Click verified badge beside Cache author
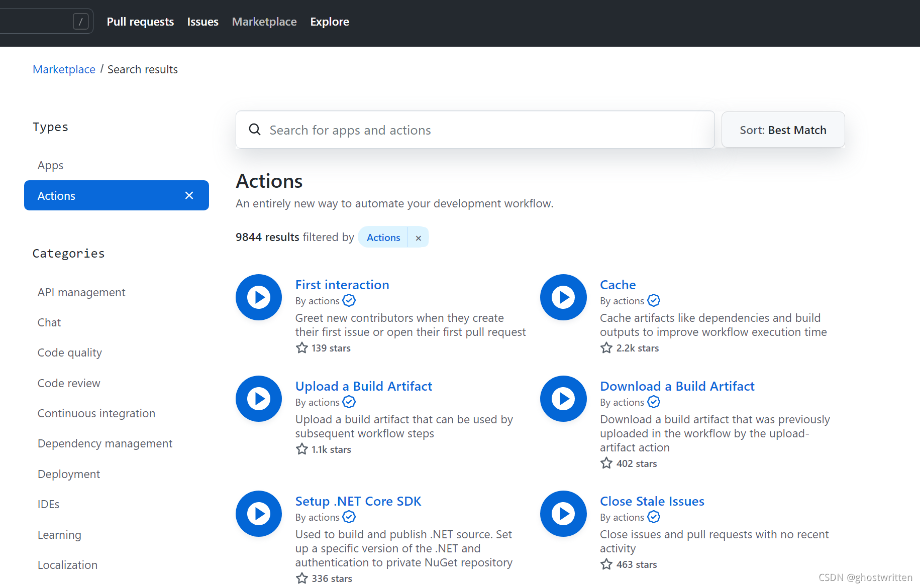Image resolution: width=920 pixels, height=588 pixels. pyautogui.click(x=654, y=300)
